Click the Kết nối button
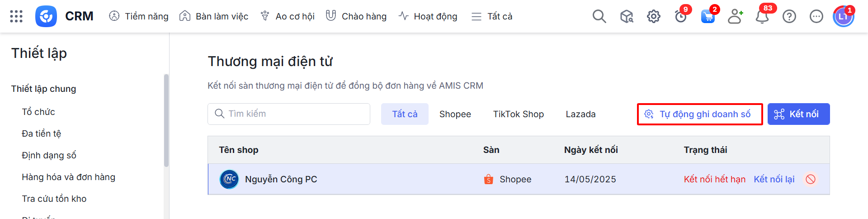 pos(798,114)
